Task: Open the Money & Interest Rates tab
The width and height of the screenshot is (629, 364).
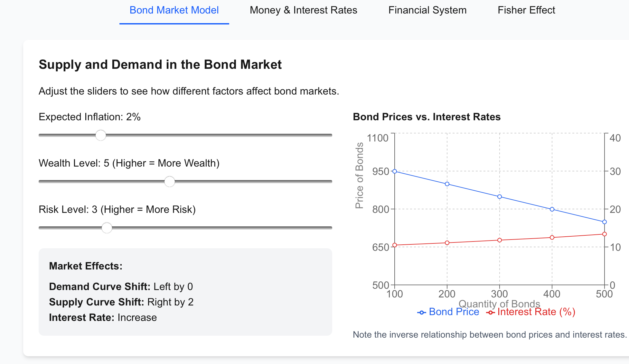Action: click(x=303, y=10)
